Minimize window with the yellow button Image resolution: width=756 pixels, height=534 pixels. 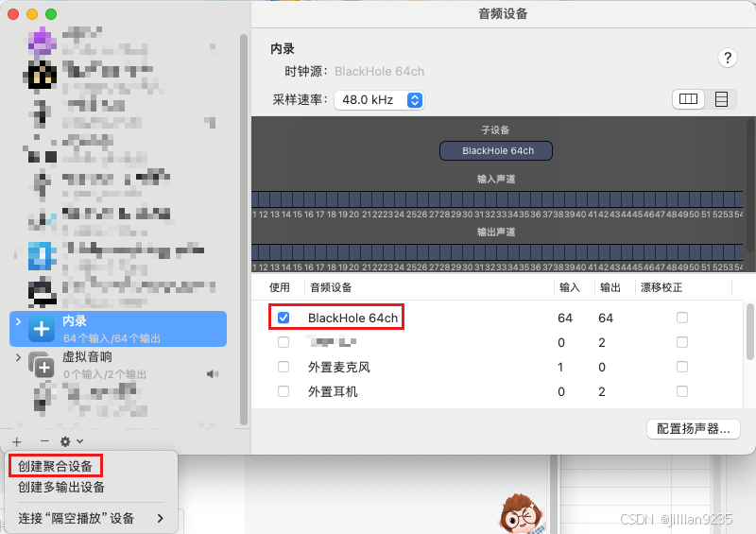click(32, 14)
